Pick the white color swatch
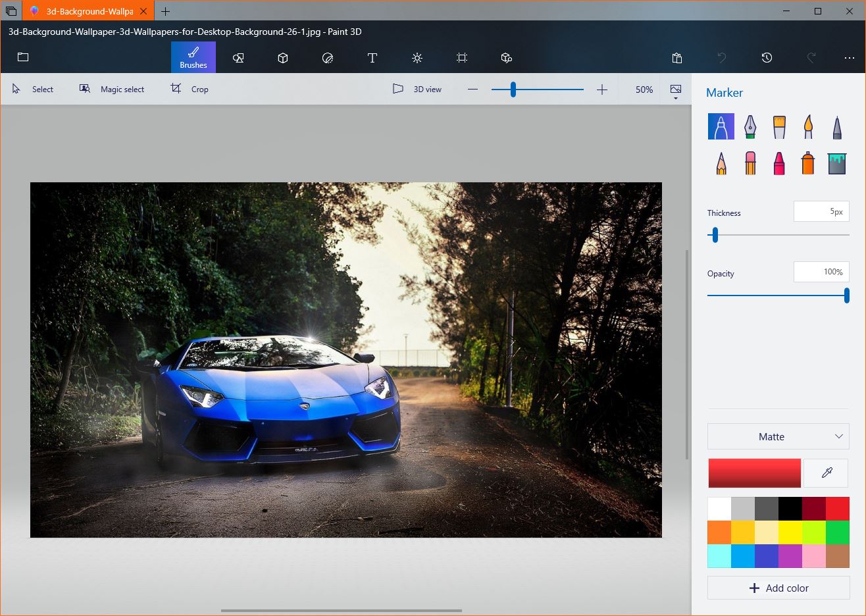 [x=719, y=509]
